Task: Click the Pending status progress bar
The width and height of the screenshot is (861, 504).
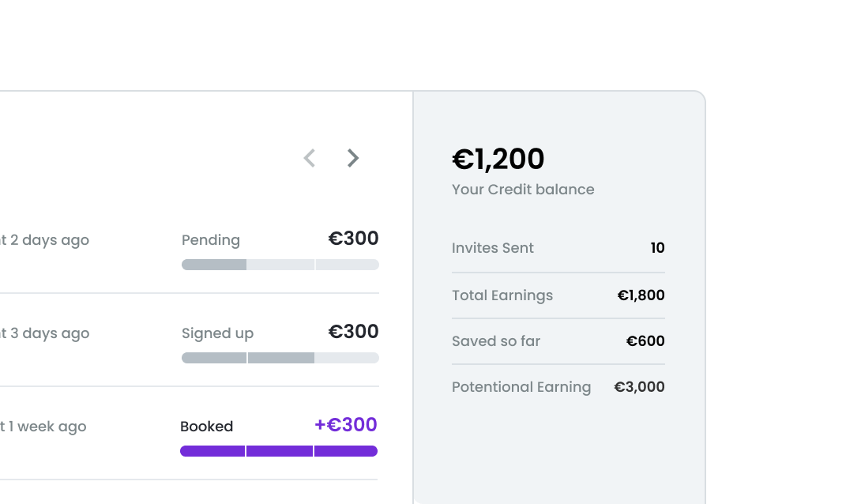Action: click(x=280, y=265)
